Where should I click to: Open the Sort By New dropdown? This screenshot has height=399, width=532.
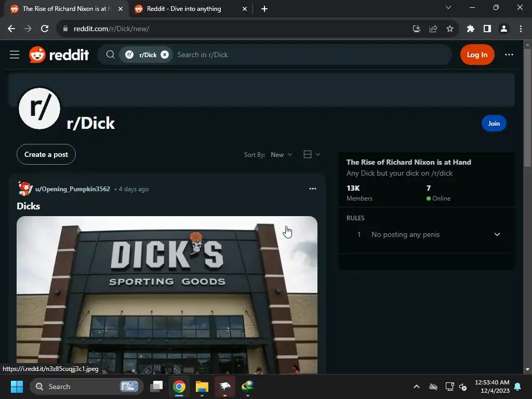tap(281, 155)
